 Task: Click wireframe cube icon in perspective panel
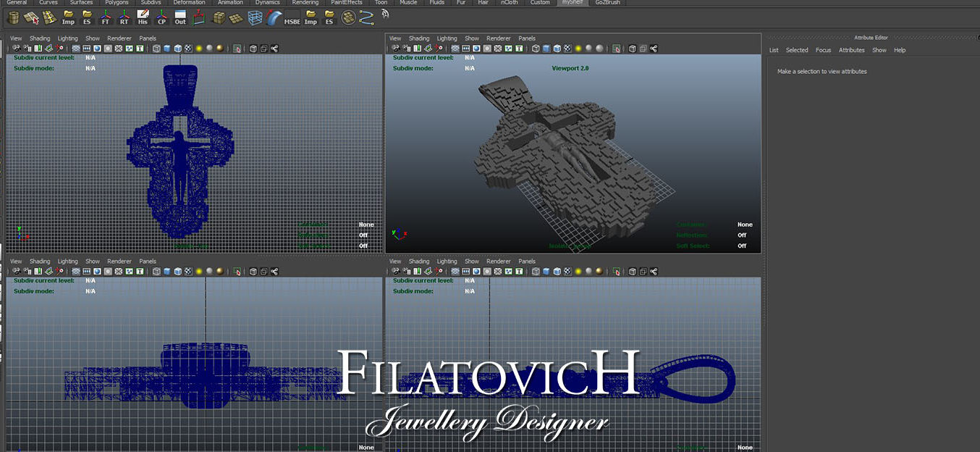[x=536, y=49]
